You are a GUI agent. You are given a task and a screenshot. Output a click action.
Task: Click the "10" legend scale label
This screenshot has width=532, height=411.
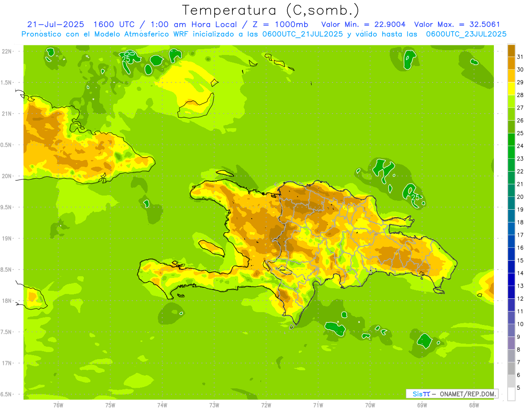(x=520, y=324)
